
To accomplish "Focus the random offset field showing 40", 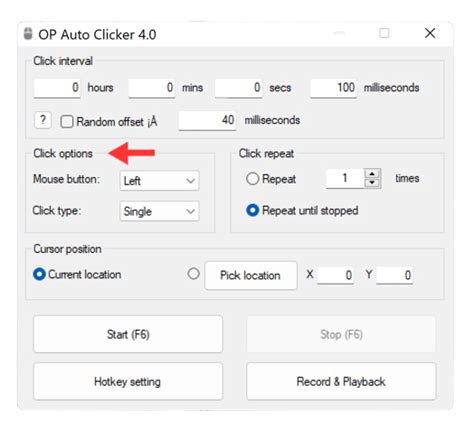I will click(207, 121).
